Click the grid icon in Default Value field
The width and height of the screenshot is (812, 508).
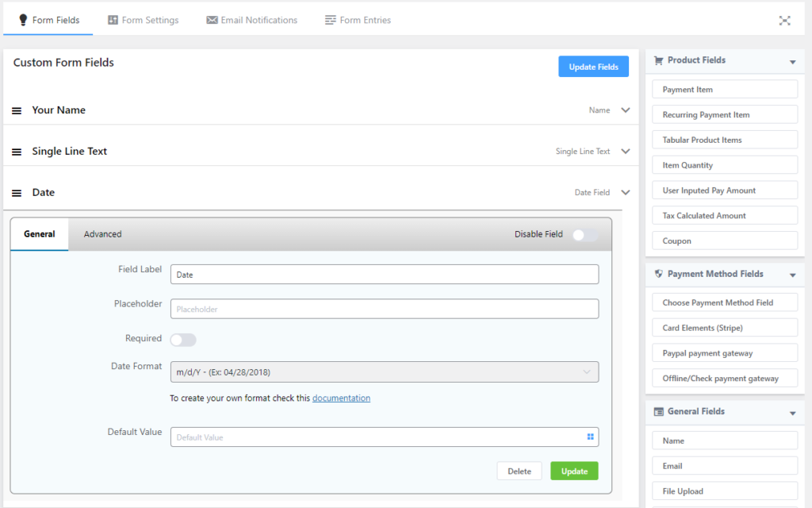pyautogui.click(x=590, y=437)
